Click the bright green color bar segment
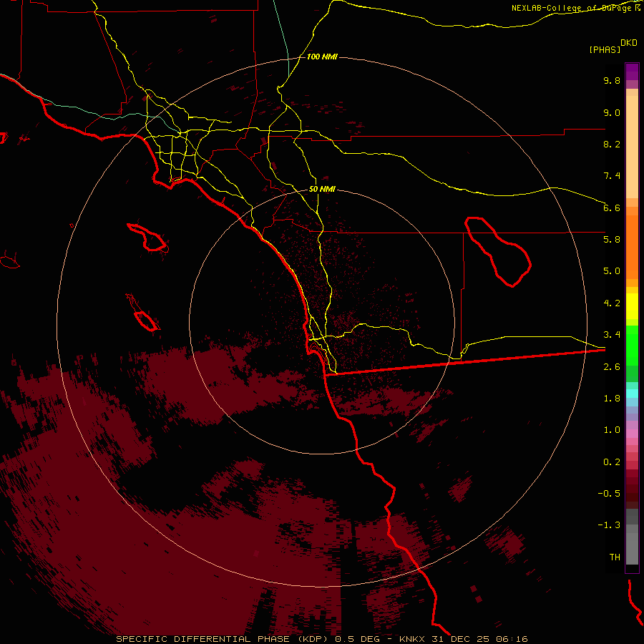The image size is (644, 644). (632, 345)
